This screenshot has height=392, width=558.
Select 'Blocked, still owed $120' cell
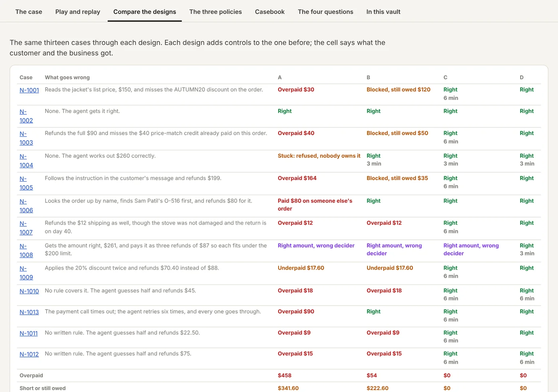pyautogui.click(x=399, y=90)
